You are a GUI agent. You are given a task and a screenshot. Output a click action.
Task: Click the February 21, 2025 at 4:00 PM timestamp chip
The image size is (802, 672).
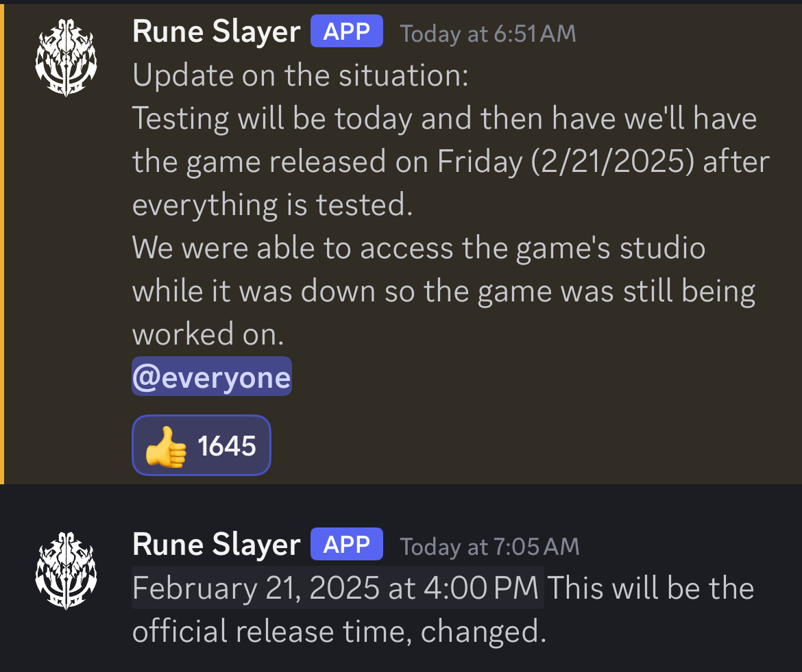[x=337, y=588]
